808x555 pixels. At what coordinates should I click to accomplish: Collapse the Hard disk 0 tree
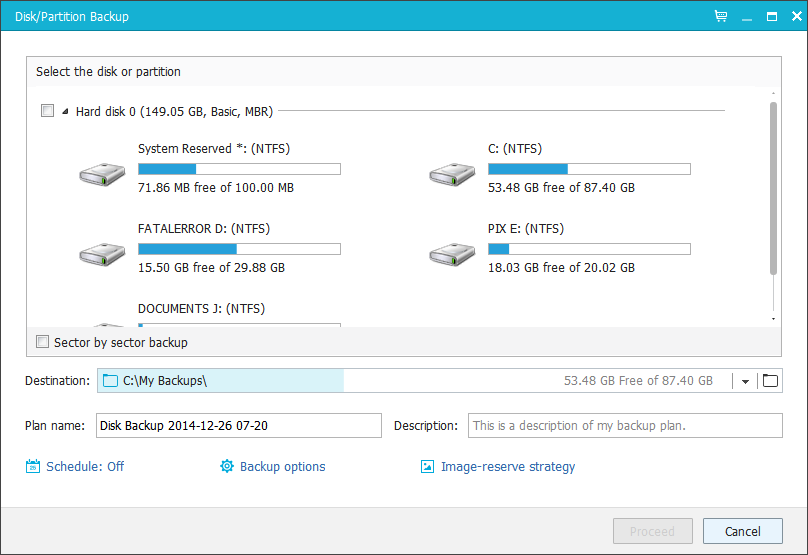point(66,112)
